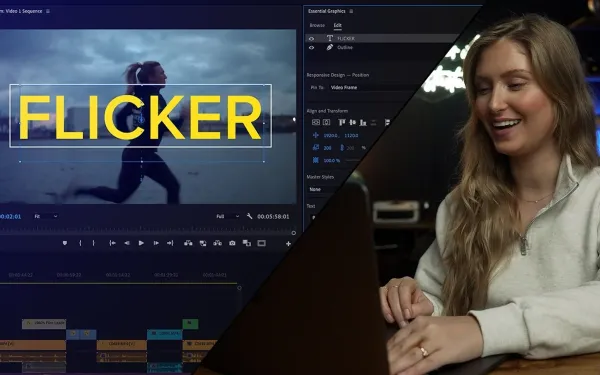Toggle Comparison View in the monitor

(247, 243)
